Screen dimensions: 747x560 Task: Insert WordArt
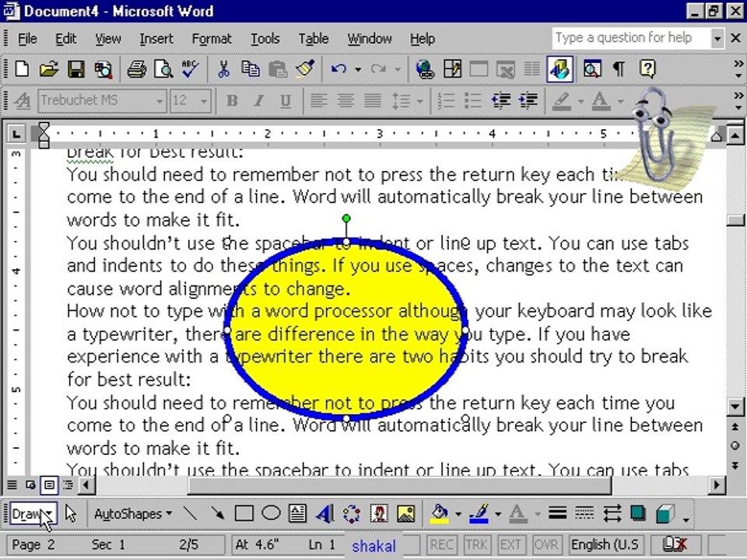point(325,513)
